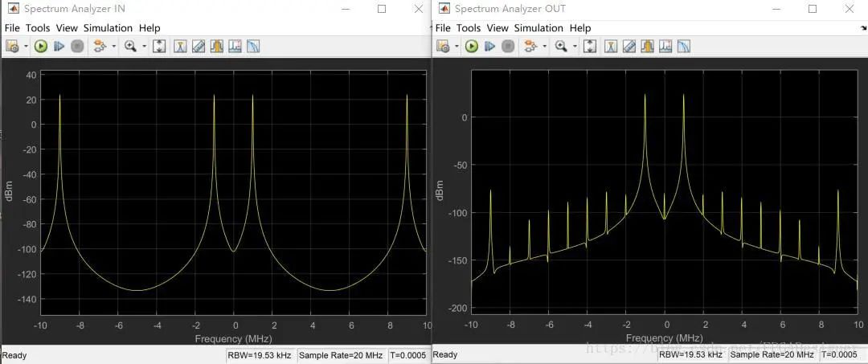Open Configuration Properties in Spectrum Analyzer IN
The width and height of the screenshot is (868, 364).
point(12,47)
